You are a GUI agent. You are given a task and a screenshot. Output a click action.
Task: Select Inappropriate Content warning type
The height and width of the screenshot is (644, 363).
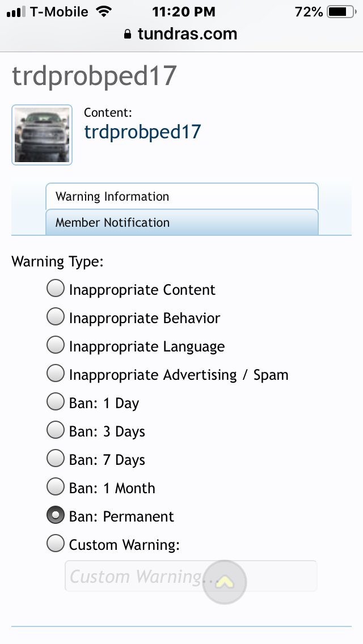pos(56,289)
